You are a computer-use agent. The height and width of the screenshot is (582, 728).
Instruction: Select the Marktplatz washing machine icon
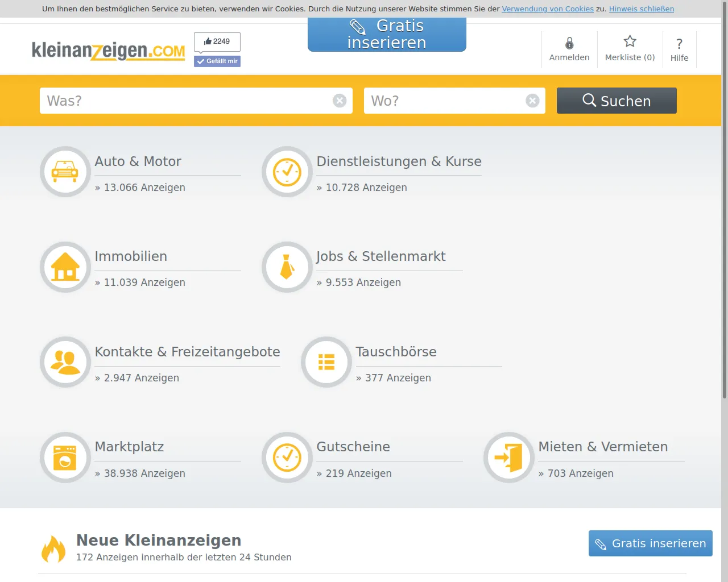tap(65, 458)
